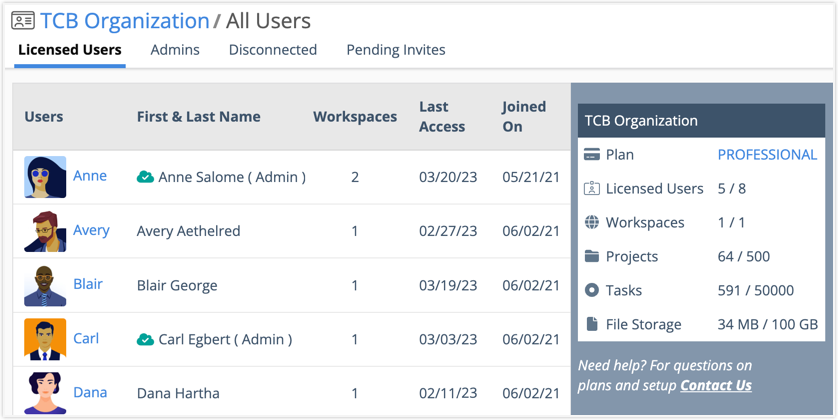Click Blair's avatar picture
The width and height of the screenshot is (838, 420).
tap(45, 285)
